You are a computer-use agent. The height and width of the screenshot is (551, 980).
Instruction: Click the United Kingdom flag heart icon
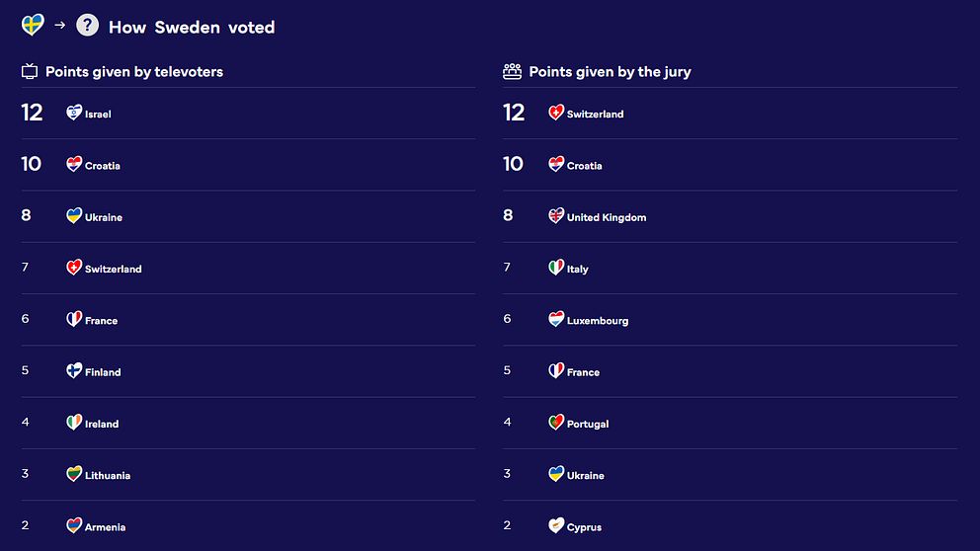click(556, 215)
